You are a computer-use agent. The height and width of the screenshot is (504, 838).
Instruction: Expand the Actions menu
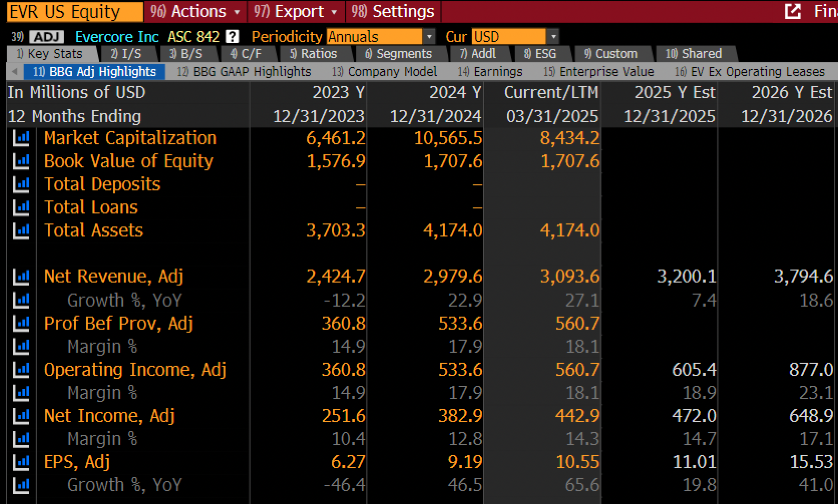[195, 12]
